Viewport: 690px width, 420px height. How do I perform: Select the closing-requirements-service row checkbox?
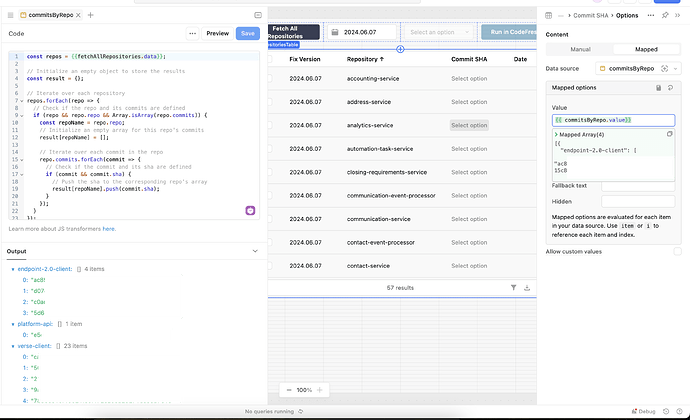click(x=270, y=172)
